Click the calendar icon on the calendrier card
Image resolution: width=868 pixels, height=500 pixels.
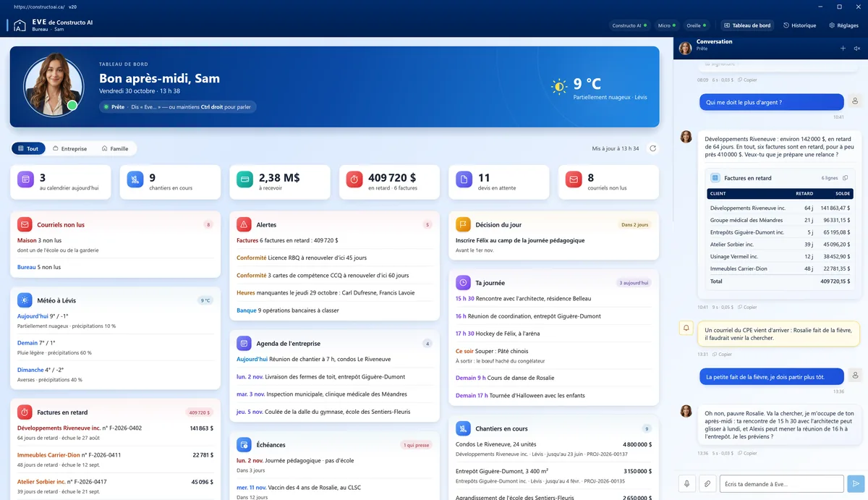pos(25,179)
